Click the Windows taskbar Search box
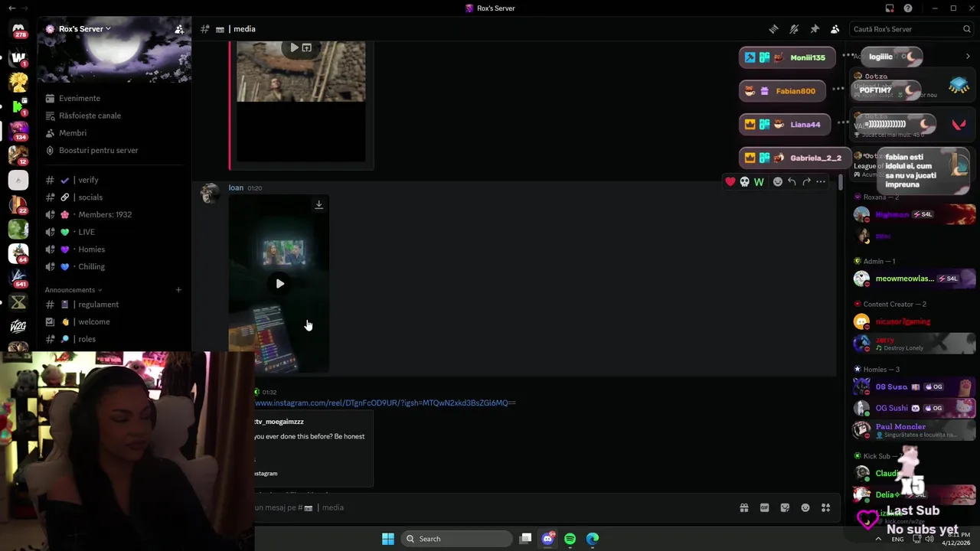 457,539
